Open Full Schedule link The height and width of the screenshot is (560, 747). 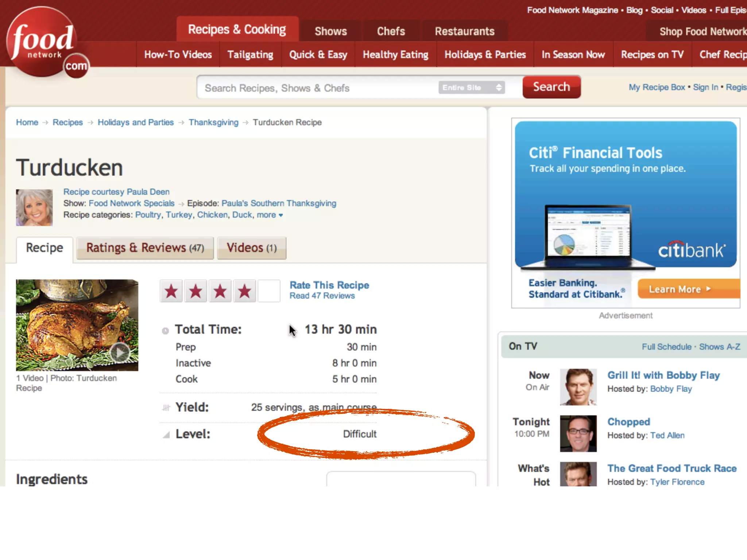click(666, 347)
